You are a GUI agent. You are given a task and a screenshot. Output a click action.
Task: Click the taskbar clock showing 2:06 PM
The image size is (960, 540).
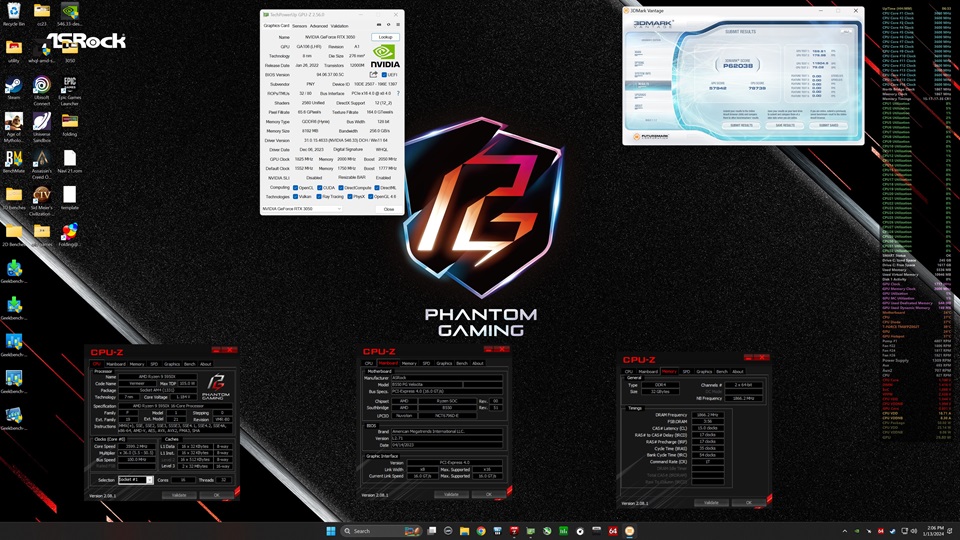pos(936,531)
